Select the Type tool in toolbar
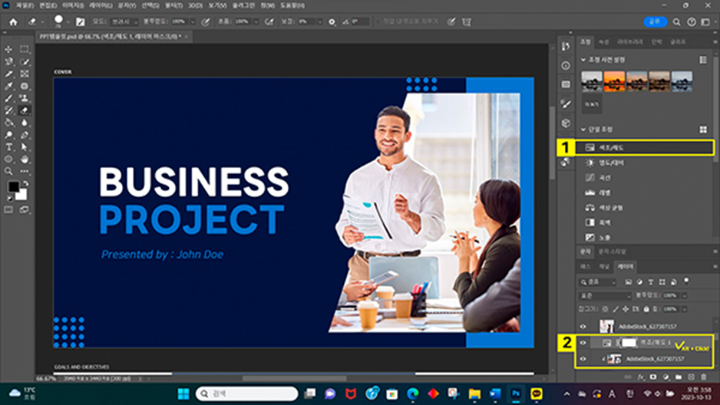The height and width of the screenshot is (405, 720). pos(8,147)
